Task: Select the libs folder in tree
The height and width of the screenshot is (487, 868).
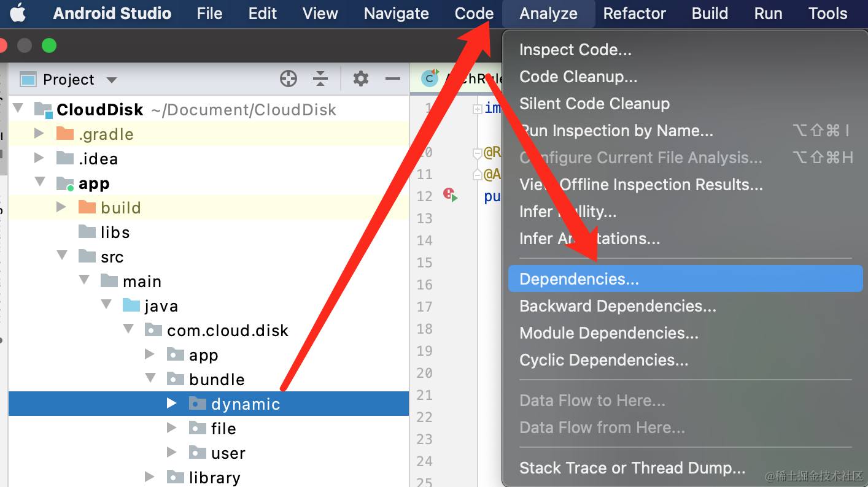Action: click(x=115, y=232)
